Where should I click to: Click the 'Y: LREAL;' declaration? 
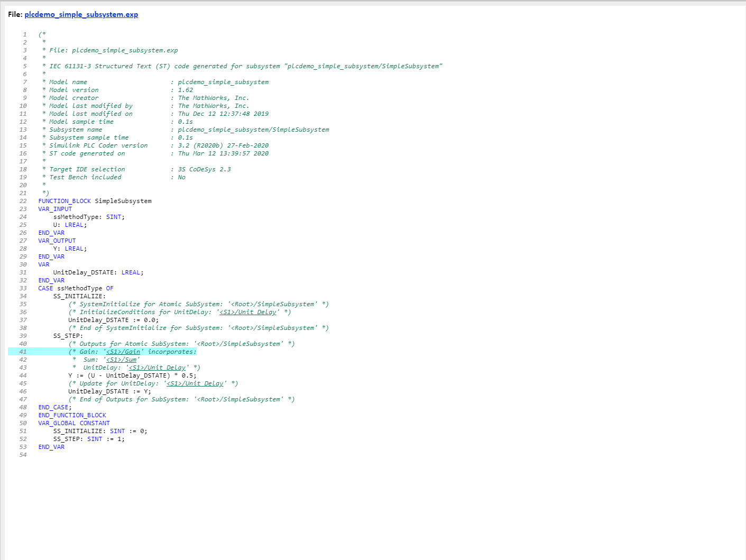click(70, 249)
